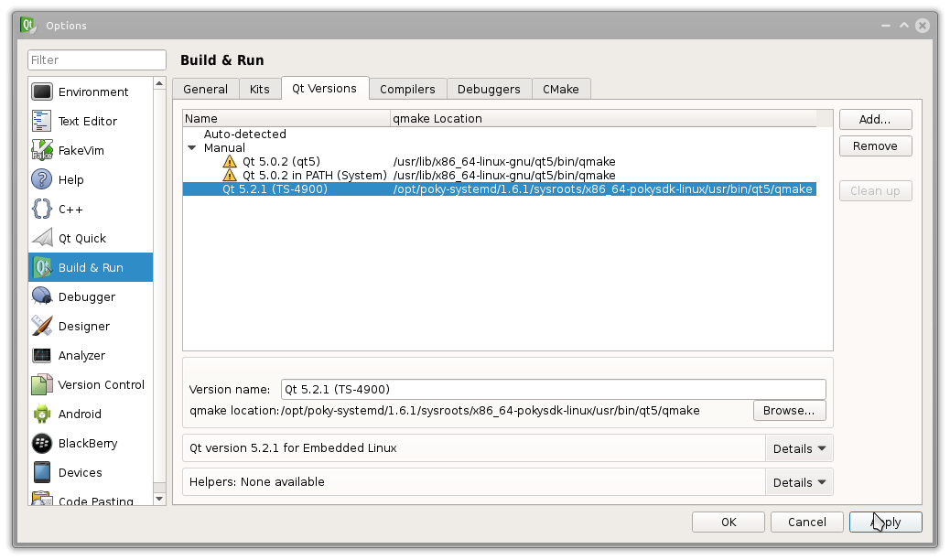Click the Auto-detected tree group

click(x=244, y=134)
